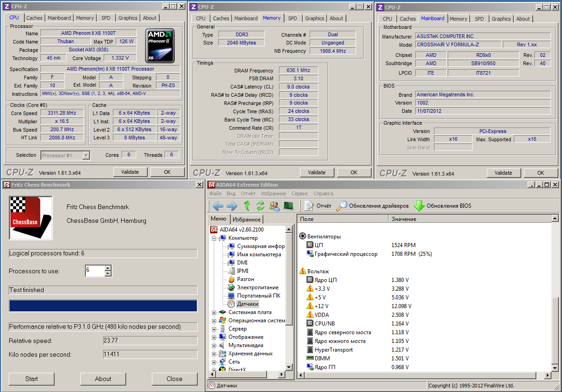562x392 pixels.
Task: Click the Close button in Fritz Chess Benchmark
Action: point(174,379)
